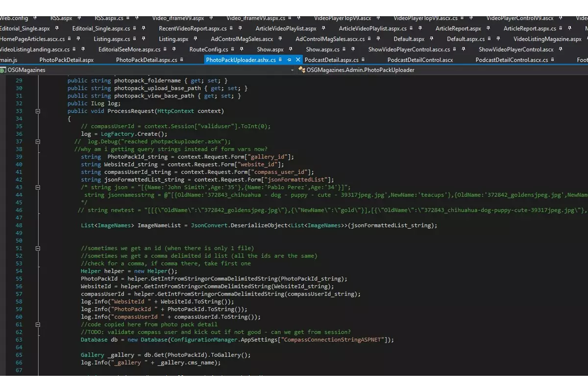Collapse the block comment at line 43
Viewport: 588px width, 392px height.
[x=38, y=187]
